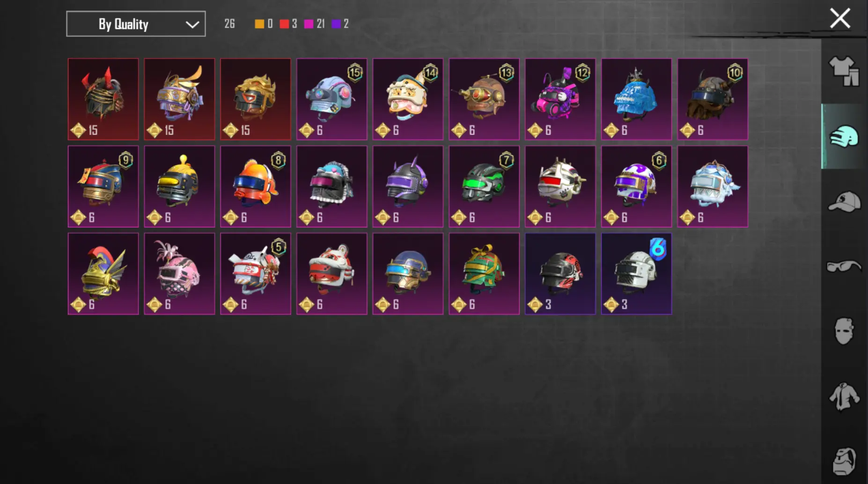Select the helmet category icon
Screen dimensions: 868x484
click(x=844, y=136)
